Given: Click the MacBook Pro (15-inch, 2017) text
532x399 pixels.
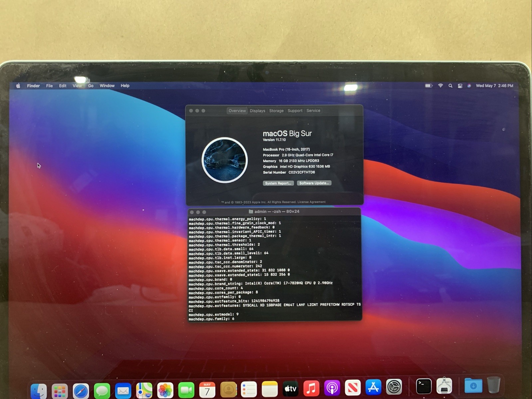Looking at the screenshot, I should pyautogui.click(x=286, y=149).
